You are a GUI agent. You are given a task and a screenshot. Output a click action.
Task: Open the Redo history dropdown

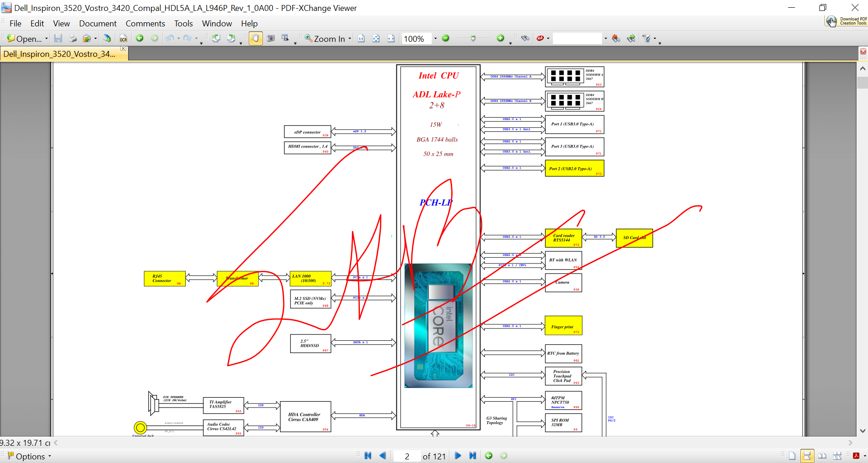pos(196,39)
